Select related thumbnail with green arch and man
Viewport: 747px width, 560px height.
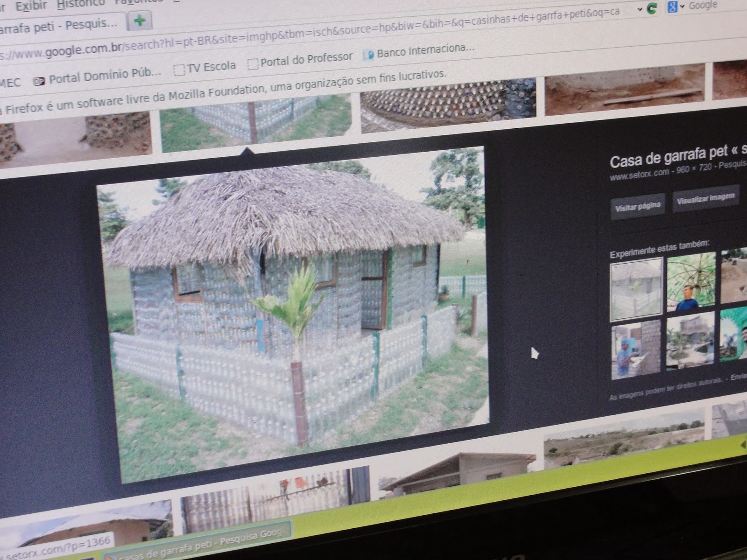[x=733, y=334]
